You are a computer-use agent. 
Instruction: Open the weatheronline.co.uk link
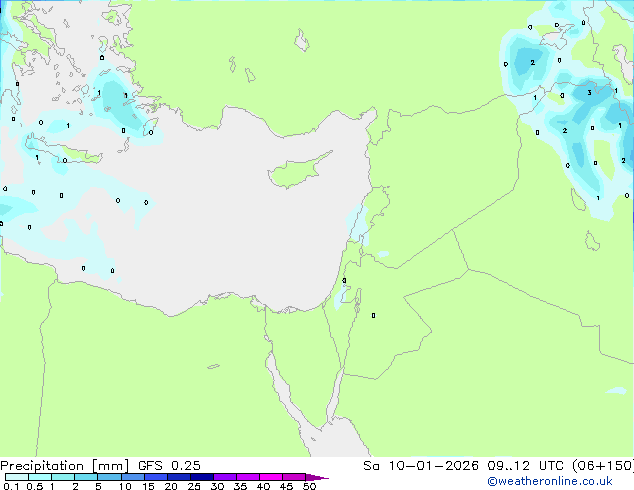click(550, 481)
